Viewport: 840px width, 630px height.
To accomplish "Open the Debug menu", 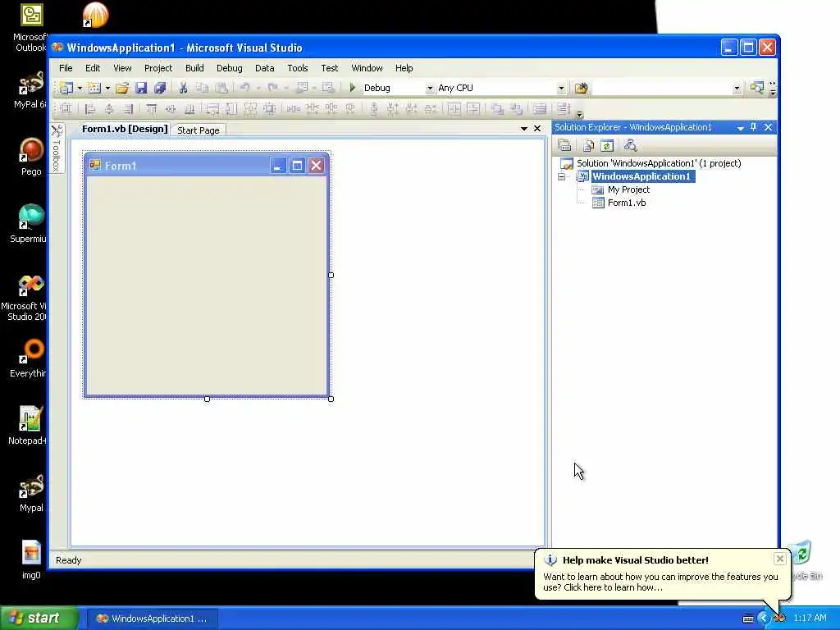I will 230,68.
